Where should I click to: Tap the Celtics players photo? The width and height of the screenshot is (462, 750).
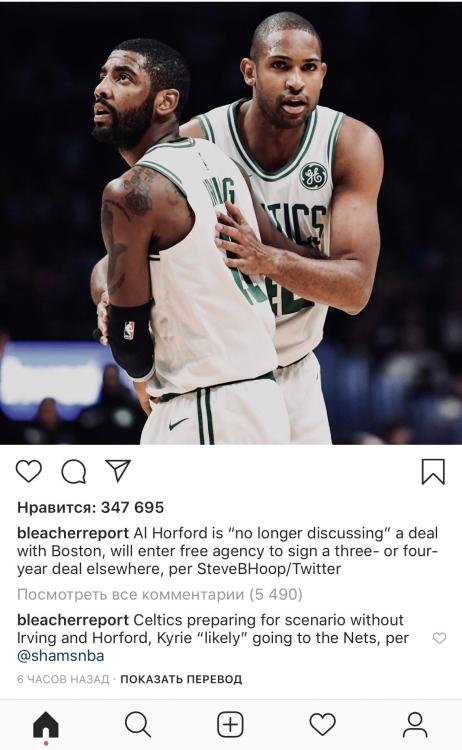click(231, 222)
